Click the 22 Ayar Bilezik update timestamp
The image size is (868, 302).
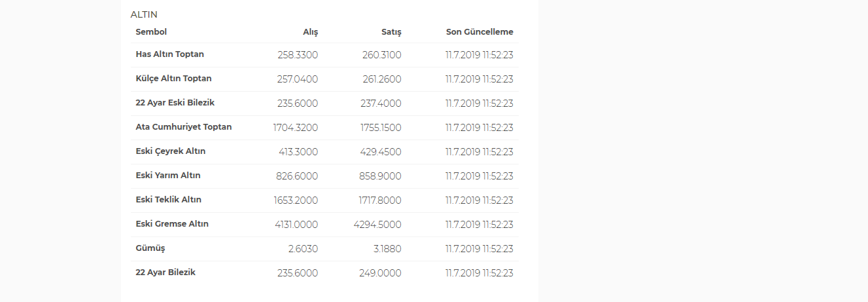[479, 273]
